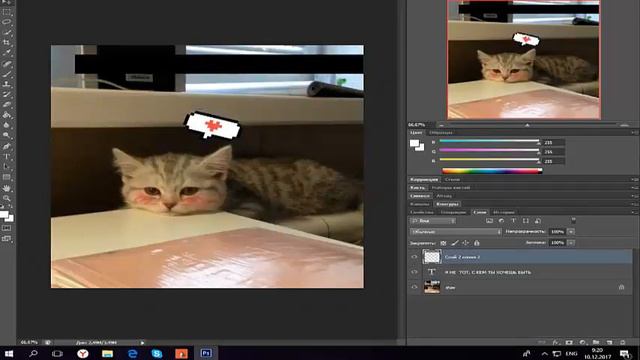This screenshot has height=360, width=640.
Task: Open the Paths panel tab
Action: pyautogui.click(x=448, y=204)
